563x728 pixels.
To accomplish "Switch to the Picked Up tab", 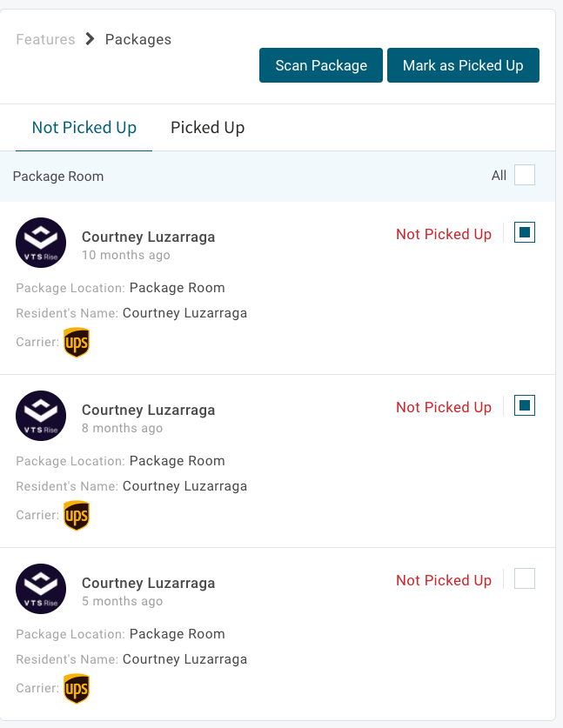I will coord(207,128).
